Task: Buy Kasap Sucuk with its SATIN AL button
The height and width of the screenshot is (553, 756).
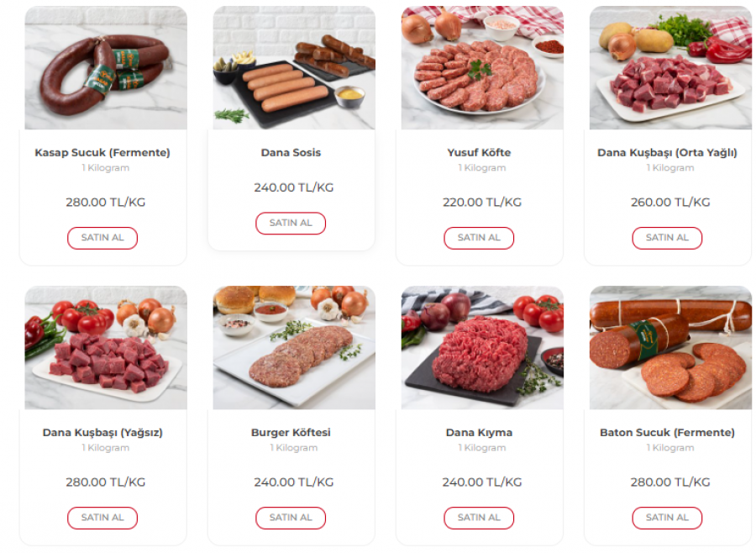Action: tap(102, 238)
